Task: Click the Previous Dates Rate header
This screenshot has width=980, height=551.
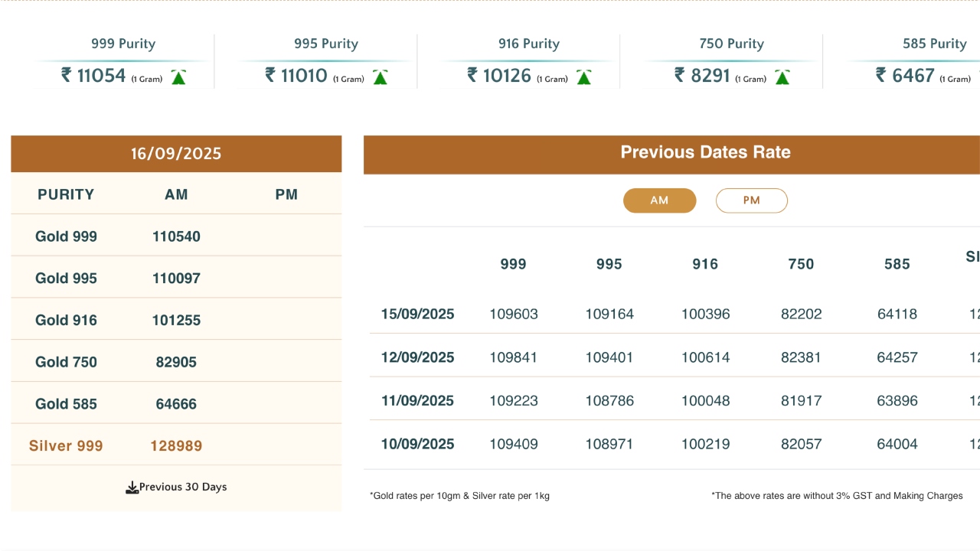Action: [705, 152]
